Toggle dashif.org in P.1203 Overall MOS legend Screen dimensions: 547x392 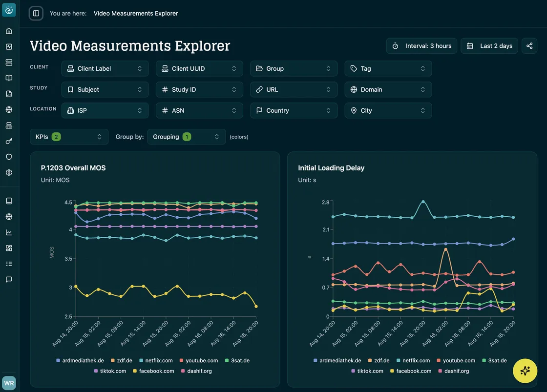tap(196, 371)
